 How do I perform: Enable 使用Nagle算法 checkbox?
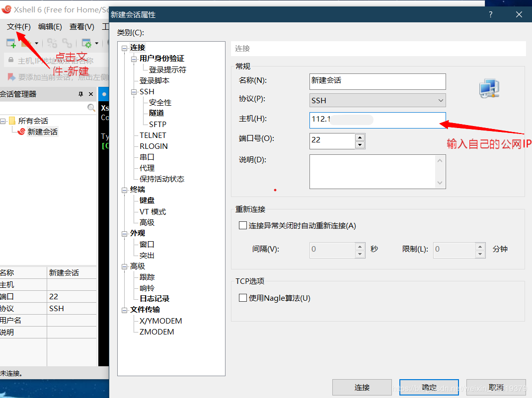(242, 298)
